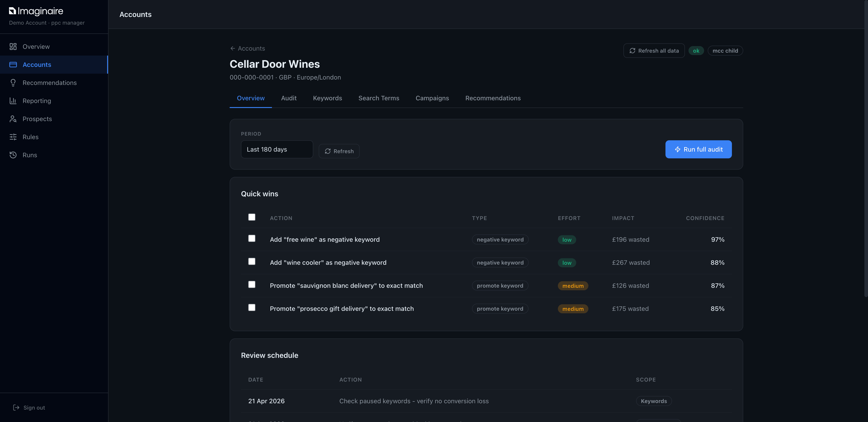This screenshot has height=422, width=868.
Task: Follow the Accounts back link
Action: coord(248,49)
